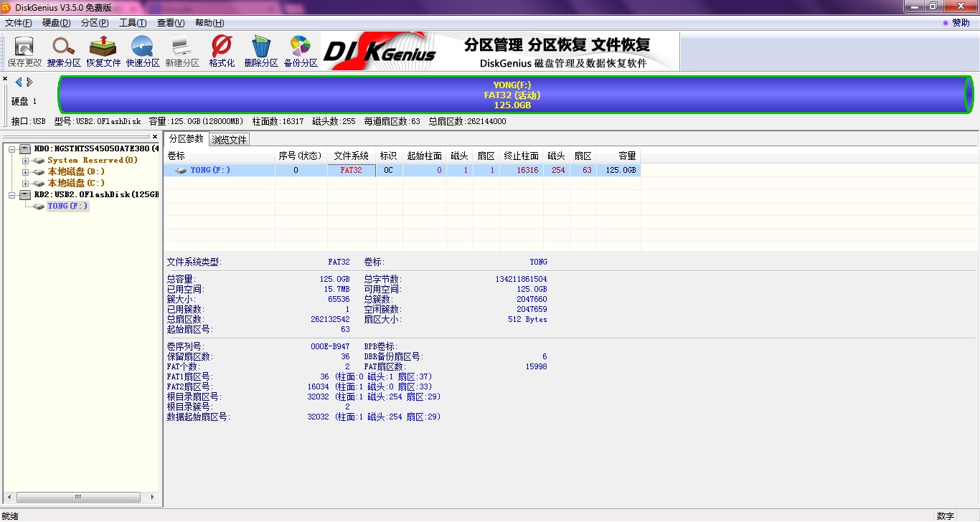Click the 16316 end cylinder cell
Image resolution: width=980 pixels, height=522 pixels.
tap(522, 171)
